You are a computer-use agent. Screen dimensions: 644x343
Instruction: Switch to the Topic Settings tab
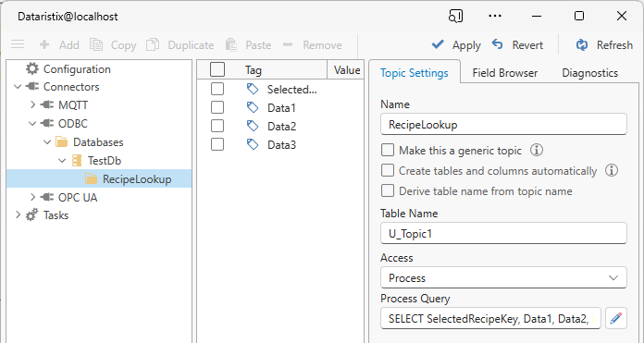[414, 73]
